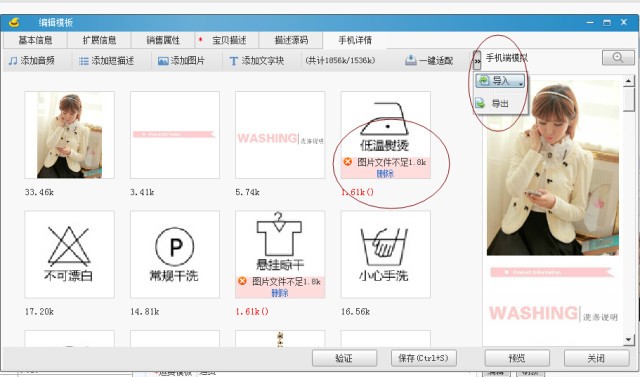Click the 一键适配 download icon

(x=410, y=60)
